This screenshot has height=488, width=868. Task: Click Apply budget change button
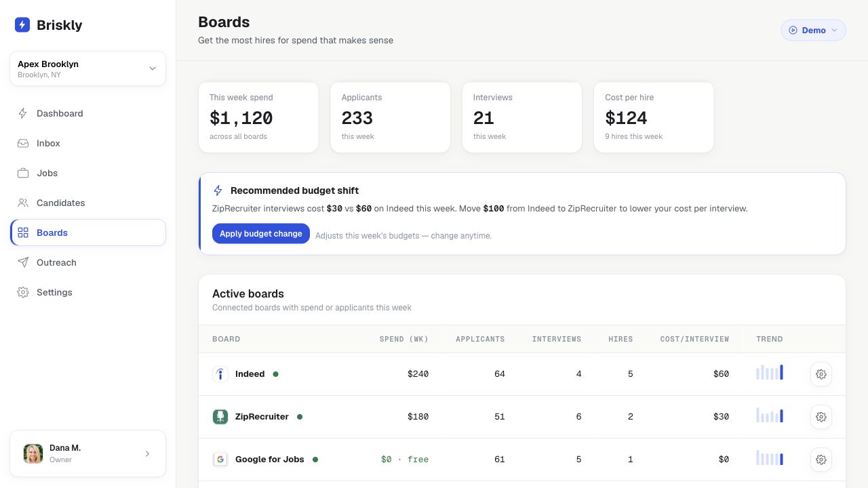pos(261,234)
